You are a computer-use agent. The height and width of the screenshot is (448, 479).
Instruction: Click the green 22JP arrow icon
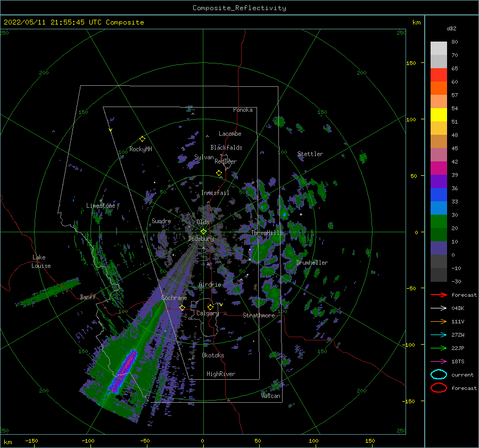pyautogui.click(x=439, y=348)
